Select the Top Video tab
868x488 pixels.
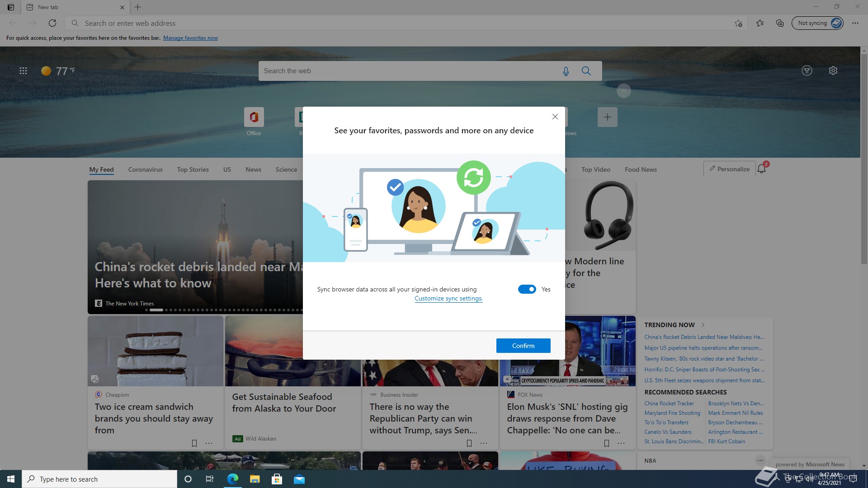pos(595,169)
